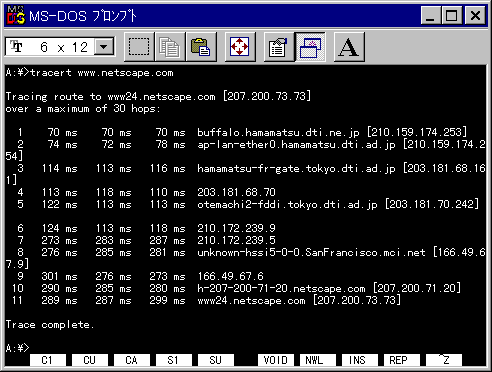Click 'ap-lan-ether0.hamamatsu.dti.ad.jp' in hop 2
Screen dimensions: 492x372
pyautogui.click(x=296, y=145)
